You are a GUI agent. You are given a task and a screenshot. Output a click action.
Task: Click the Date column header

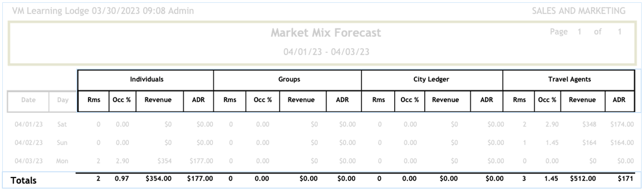point(28,100)
